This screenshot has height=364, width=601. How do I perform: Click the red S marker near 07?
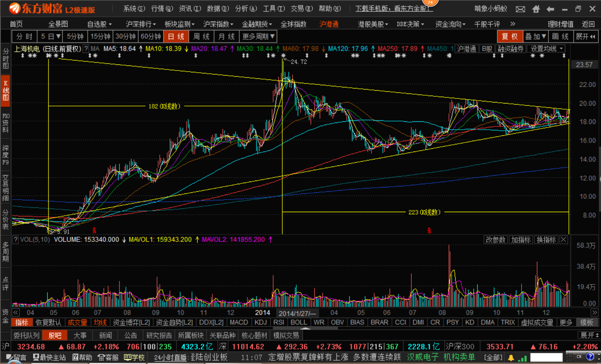429,231
